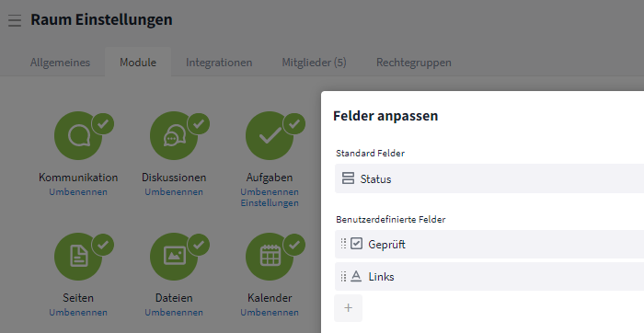Click the Benutzerdefinierte Felder section label
This screenshot has height=333, width=644.
pos(391,219)
